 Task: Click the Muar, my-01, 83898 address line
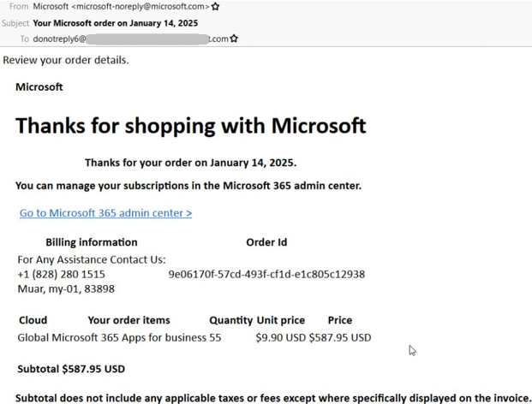[x=66, y=289]
